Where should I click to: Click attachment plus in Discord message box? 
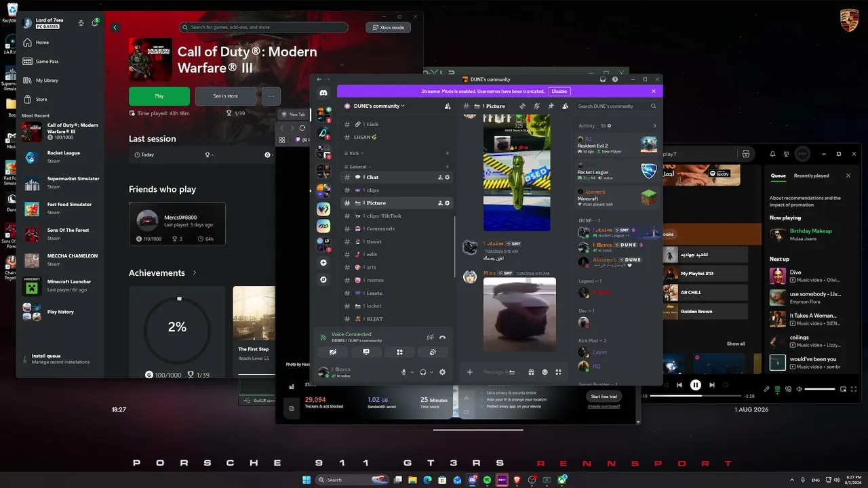click(469, 372)
